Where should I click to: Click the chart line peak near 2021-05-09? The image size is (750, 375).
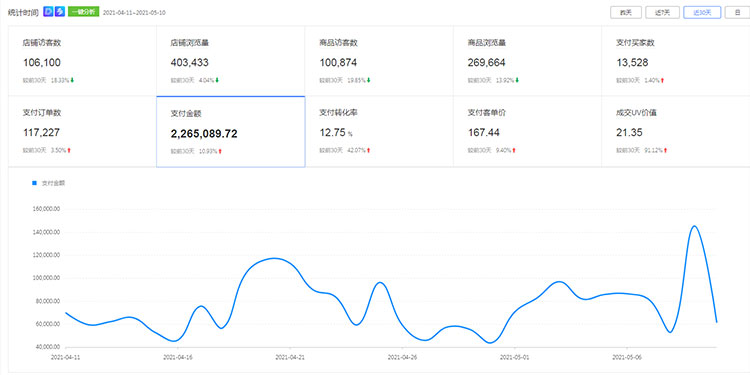point(694,226)
